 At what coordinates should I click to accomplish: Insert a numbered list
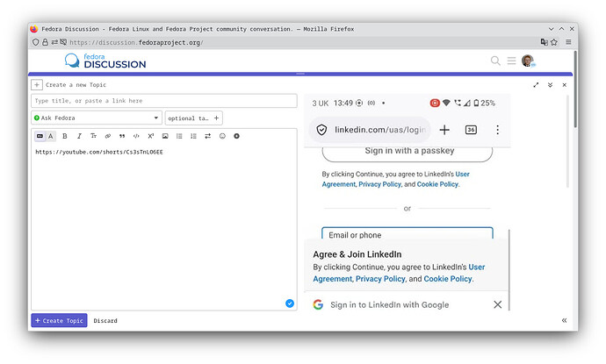pyautogui.click(x=193, y=136)
